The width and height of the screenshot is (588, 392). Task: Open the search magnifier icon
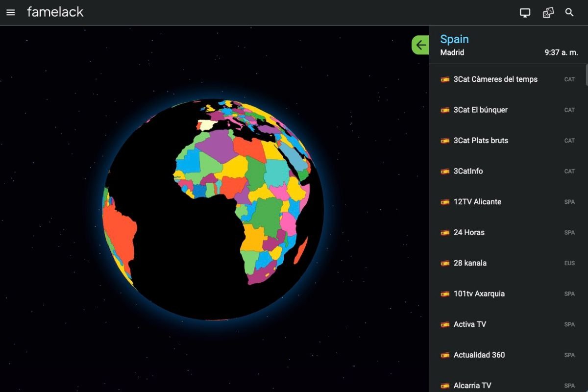tap(569, 13)
